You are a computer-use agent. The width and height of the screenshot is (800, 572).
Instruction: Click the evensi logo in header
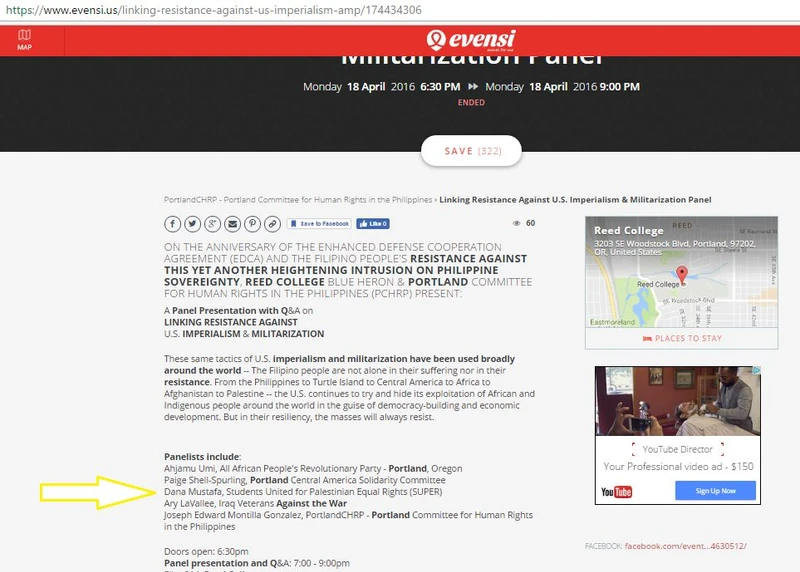coord(471,40)
